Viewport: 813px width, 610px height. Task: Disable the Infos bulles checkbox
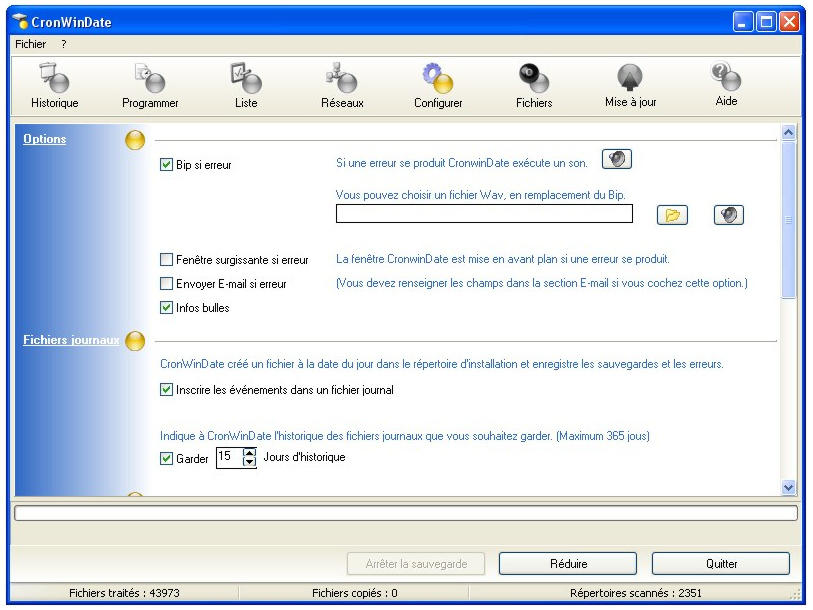click(167, 308)
